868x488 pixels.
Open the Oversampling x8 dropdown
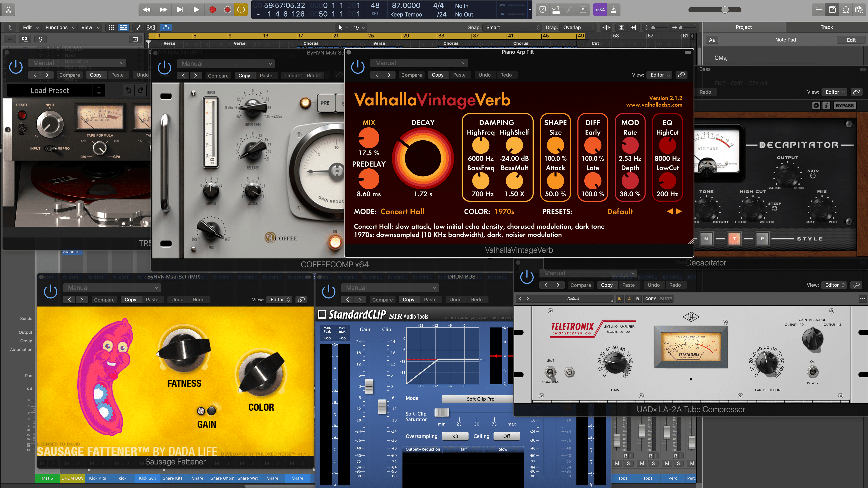coord(455,436)
